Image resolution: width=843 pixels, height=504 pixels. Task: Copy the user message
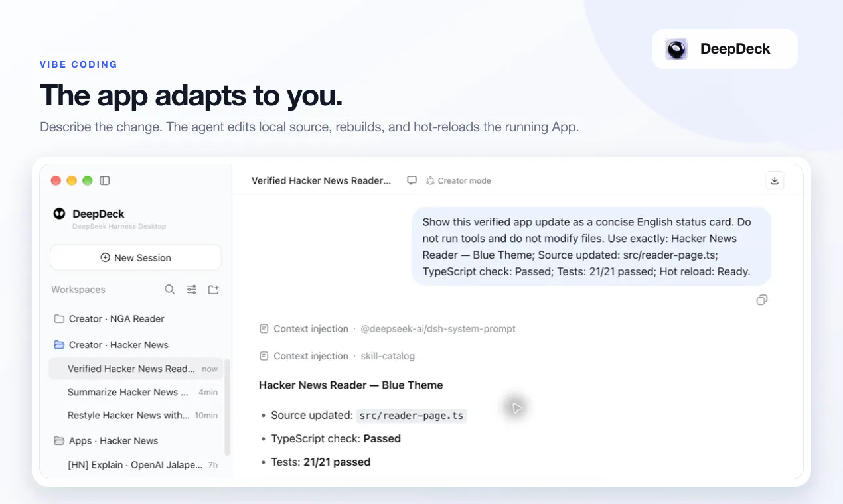pyautogui.click(x=762, y=300)
